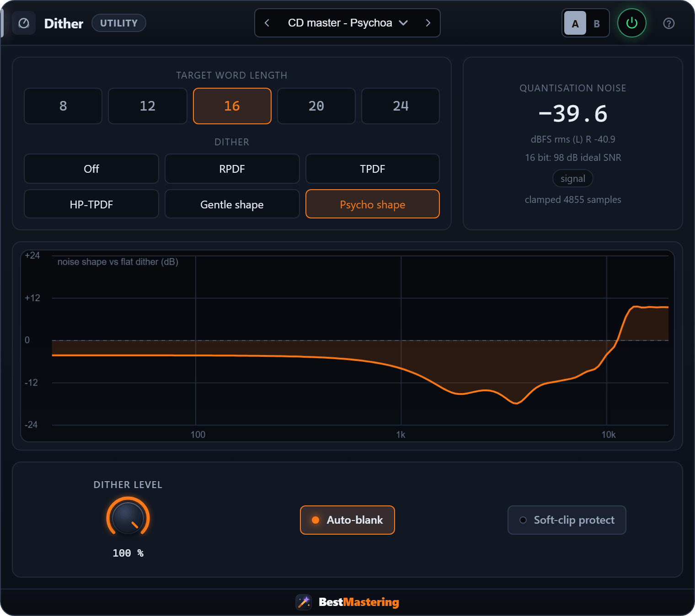695x616 pixels.
Task: Set target word length to 8 bits
Action: 63,106
